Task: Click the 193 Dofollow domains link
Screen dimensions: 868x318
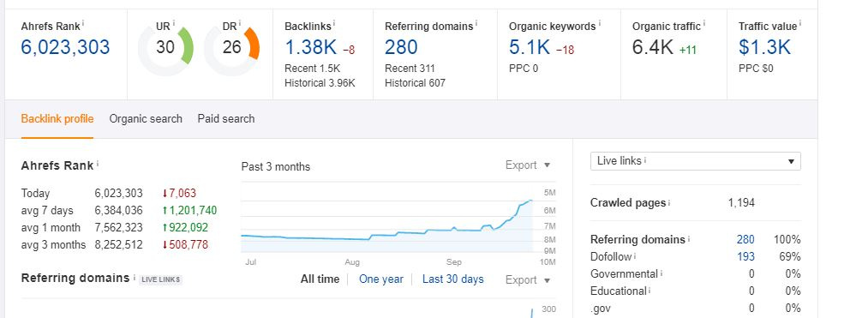Action: coord(745,256)
